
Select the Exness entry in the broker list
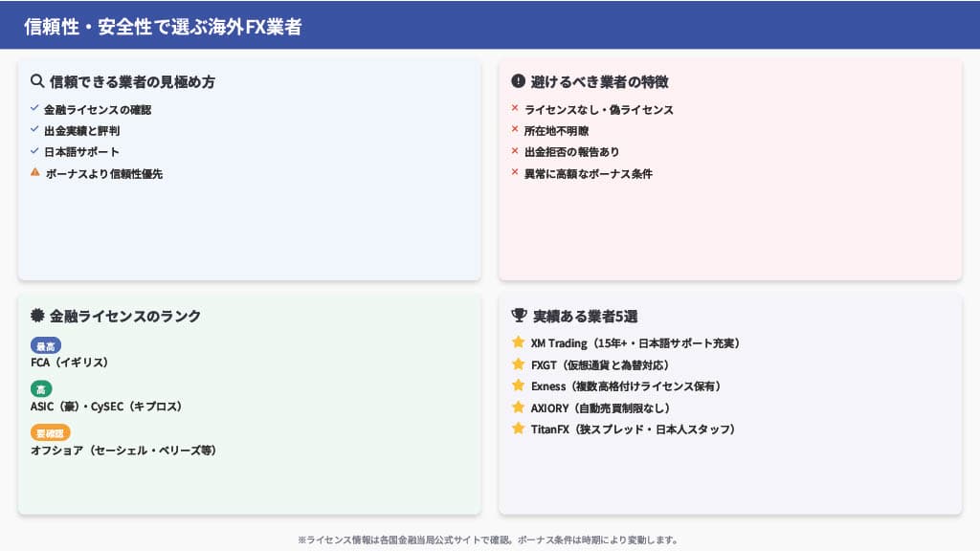point(626,386)
